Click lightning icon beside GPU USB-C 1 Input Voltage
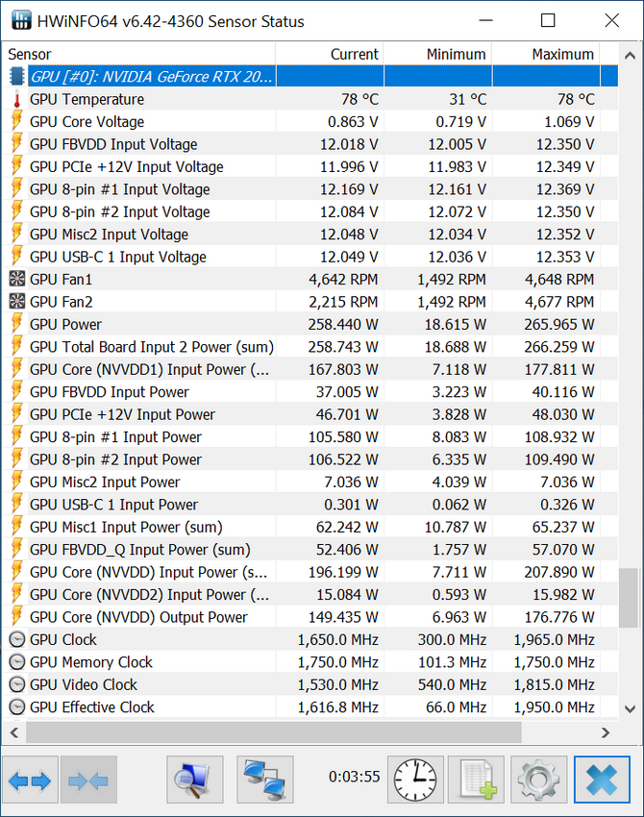 17,256
